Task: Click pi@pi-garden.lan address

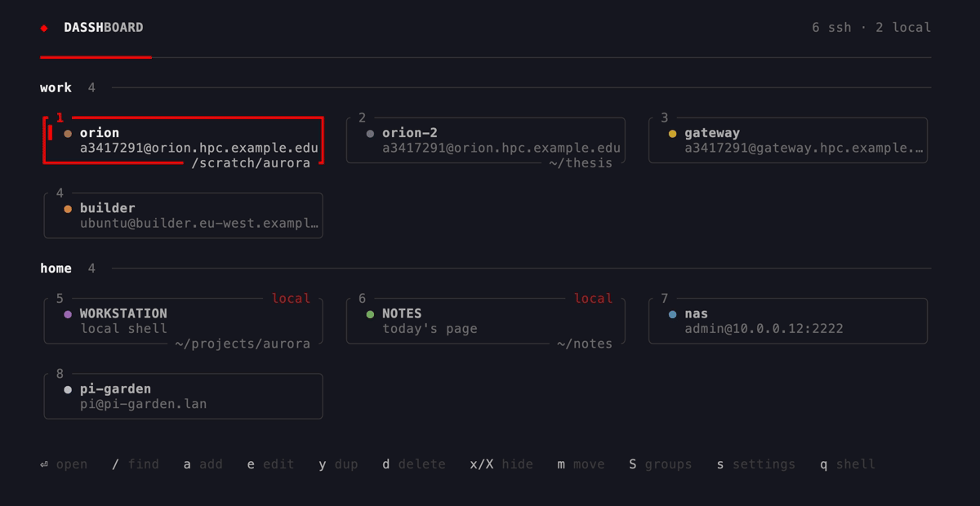Action: coord(144,404)
